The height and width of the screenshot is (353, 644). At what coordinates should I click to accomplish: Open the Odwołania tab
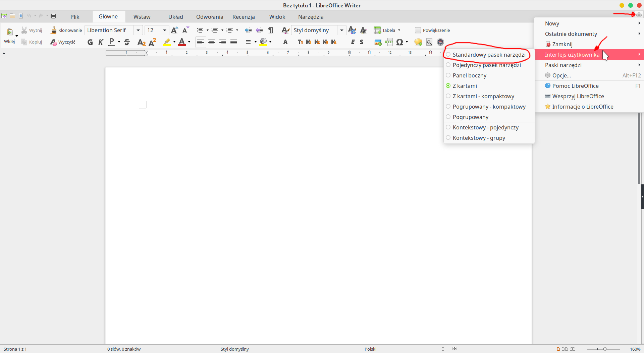(x=210, y=17)
